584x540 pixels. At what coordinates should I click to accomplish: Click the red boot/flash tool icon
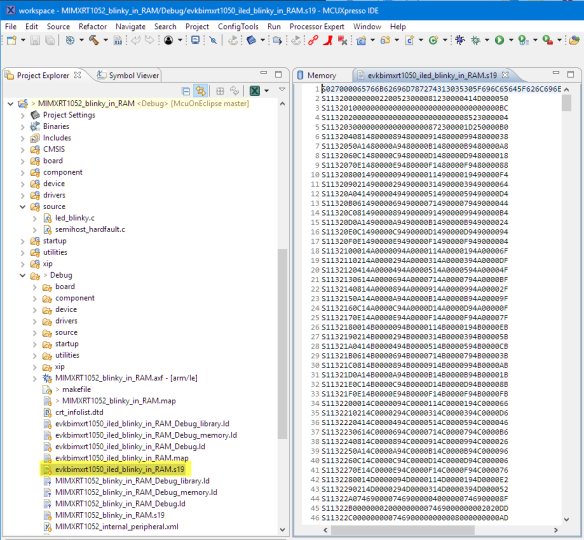point(328,40)
